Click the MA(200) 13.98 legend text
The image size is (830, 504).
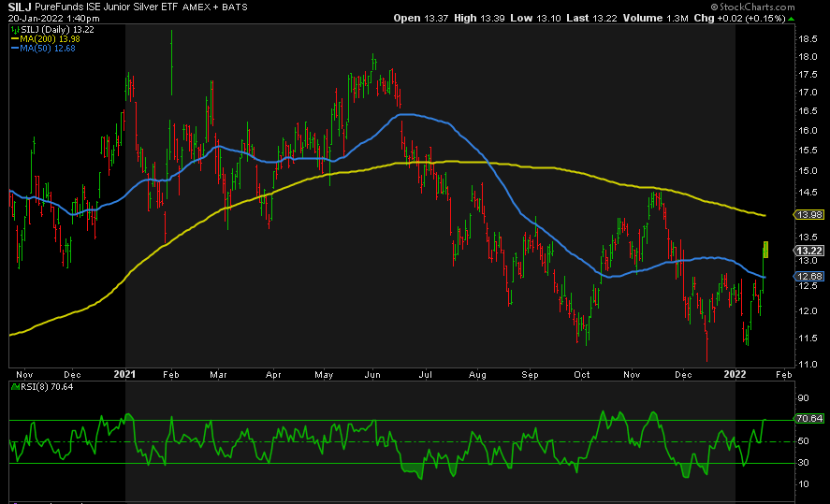tap(50, 39)
